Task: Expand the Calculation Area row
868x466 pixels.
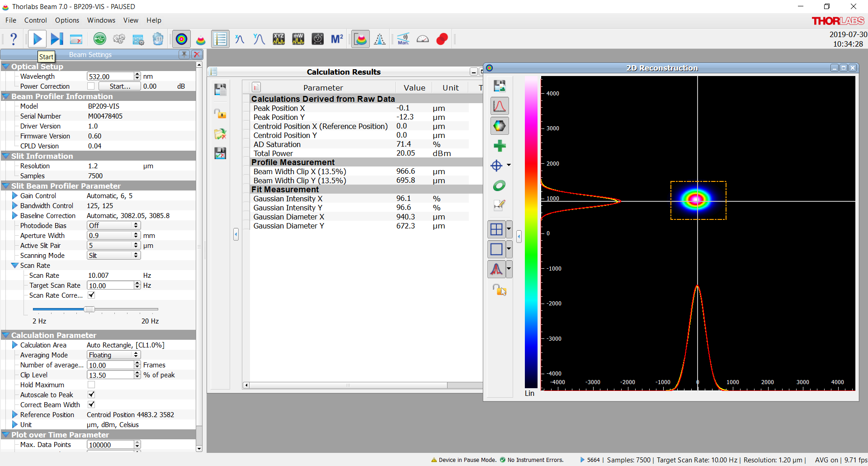Action: click(15, 345)
